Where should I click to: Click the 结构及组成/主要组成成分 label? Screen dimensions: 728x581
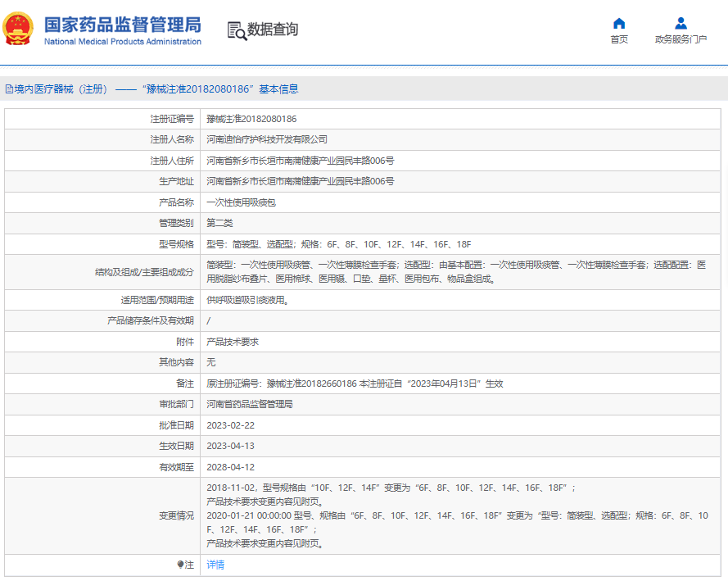click(144, 272)
